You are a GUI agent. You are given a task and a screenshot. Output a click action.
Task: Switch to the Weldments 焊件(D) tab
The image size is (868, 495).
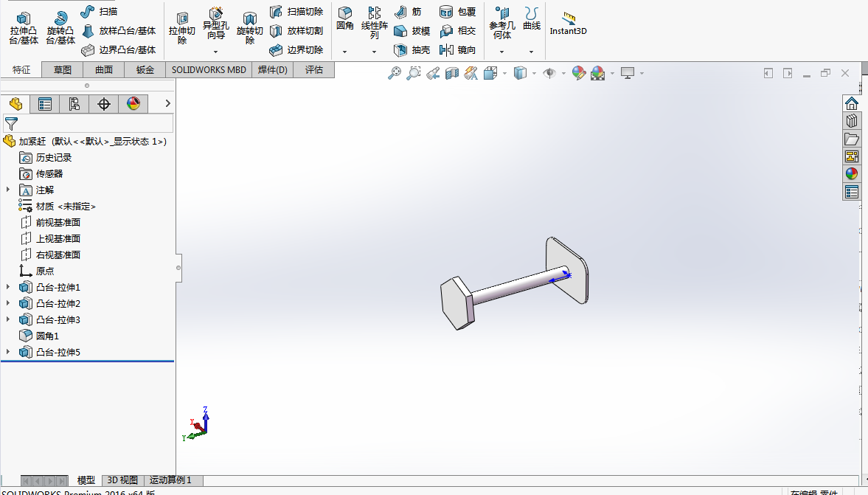(272, 70)
